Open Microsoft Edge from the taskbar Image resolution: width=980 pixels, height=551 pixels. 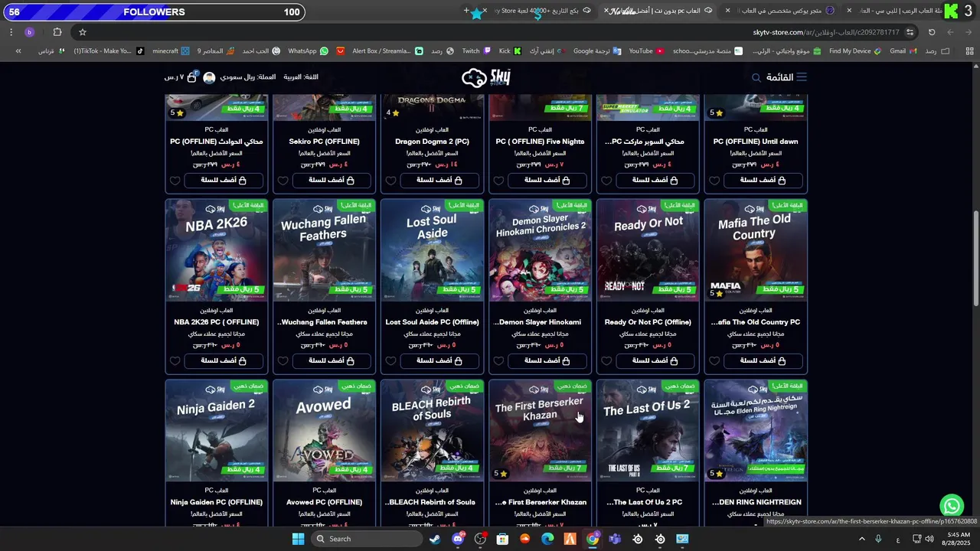point(547,539)
